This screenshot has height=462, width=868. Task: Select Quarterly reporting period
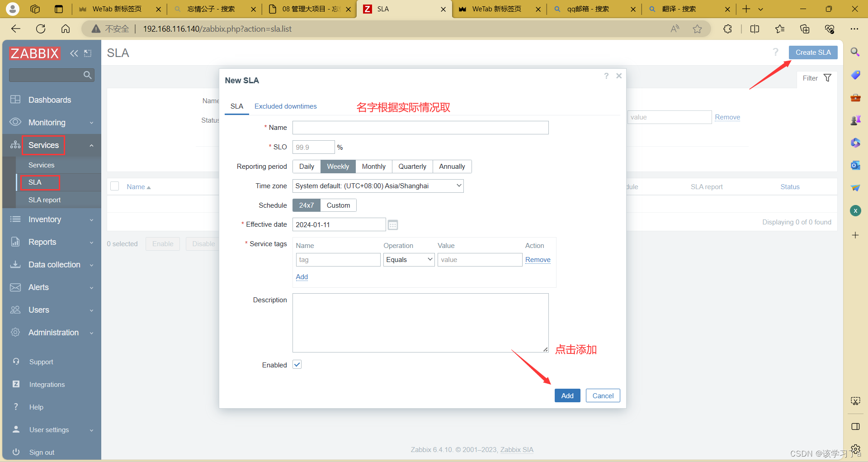(x=412, y=167)
